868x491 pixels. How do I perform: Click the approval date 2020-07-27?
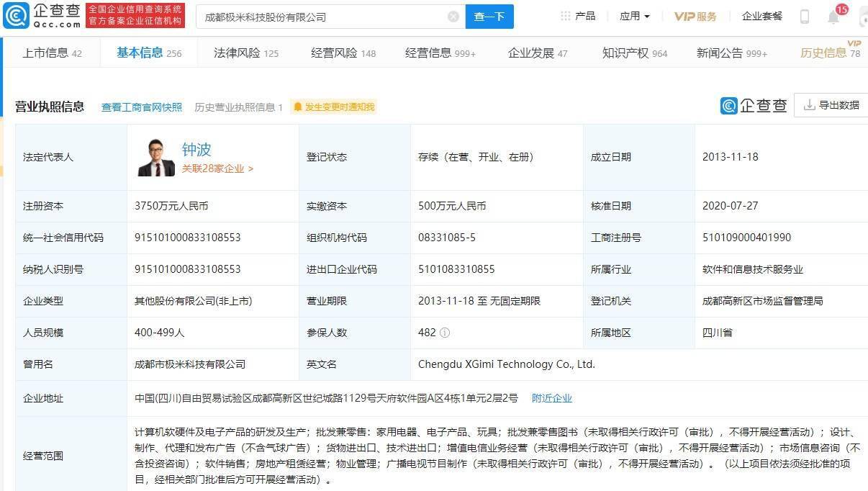coord(730,206)
